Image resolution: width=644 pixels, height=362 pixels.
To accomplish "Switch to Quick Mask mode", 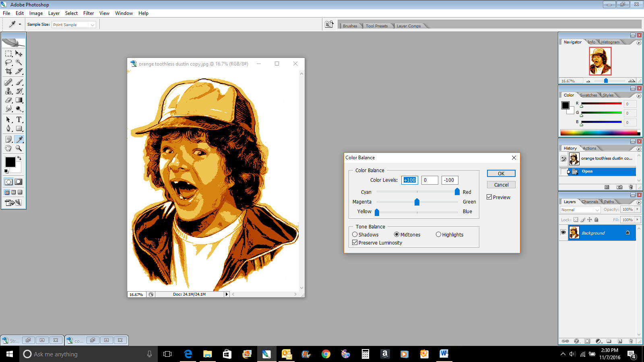I will coord(18,182).
